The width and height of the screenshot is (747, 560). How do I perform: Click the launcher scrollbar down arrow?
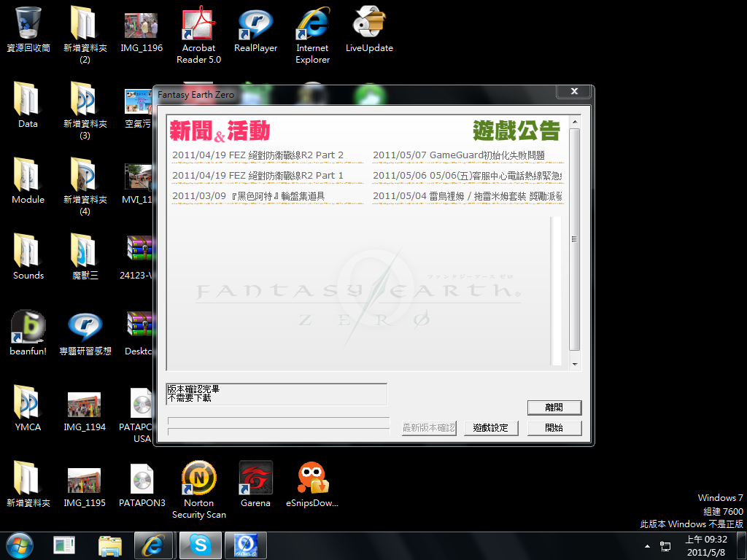click(575, 365)
